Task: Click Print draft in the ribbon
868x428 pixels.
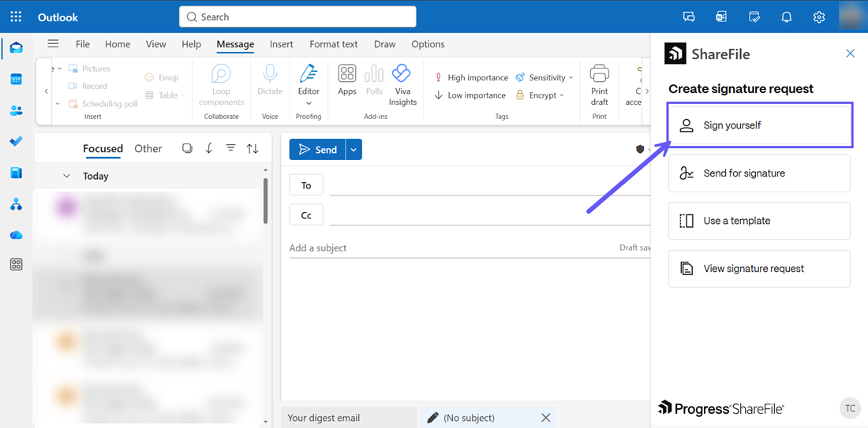Action: click(x=599, y=85)
